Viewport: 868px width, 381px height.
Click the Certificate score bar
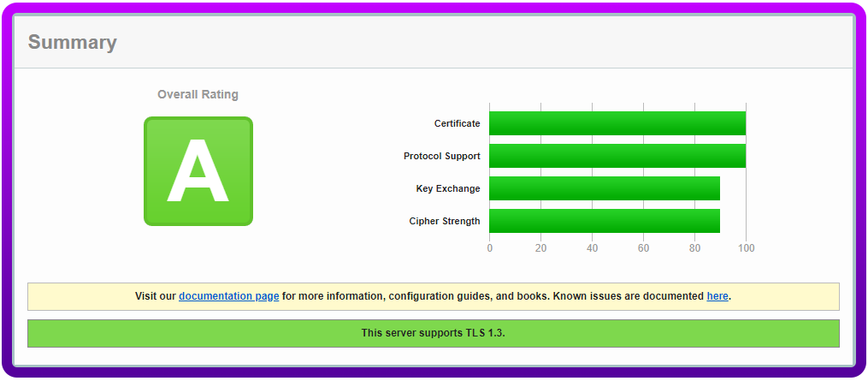coord(617,123)
